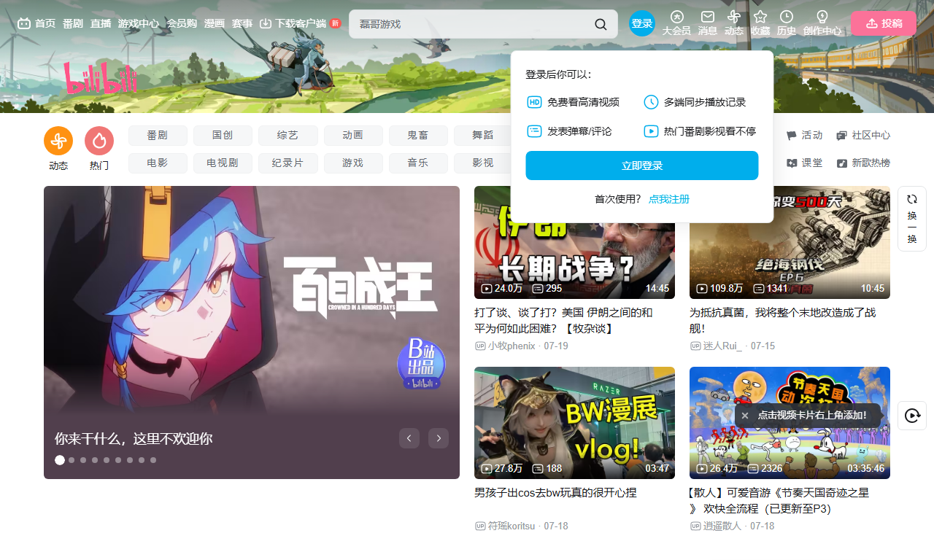This screenshot has height=560, width=934.
Task: Click the orange 动态 circle icon
Action: point(58,141)
